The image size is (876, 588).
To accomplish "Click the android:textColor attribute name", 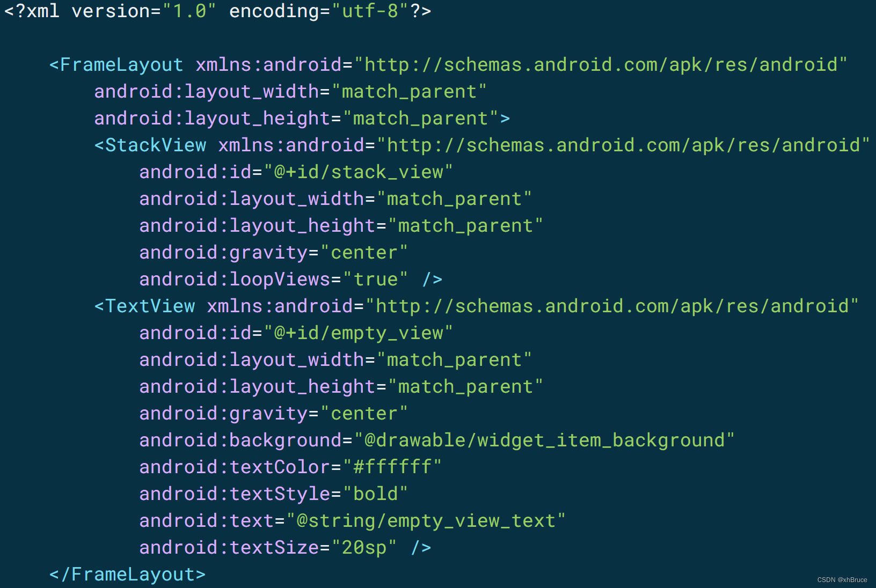I will click(x=235, y=467).
